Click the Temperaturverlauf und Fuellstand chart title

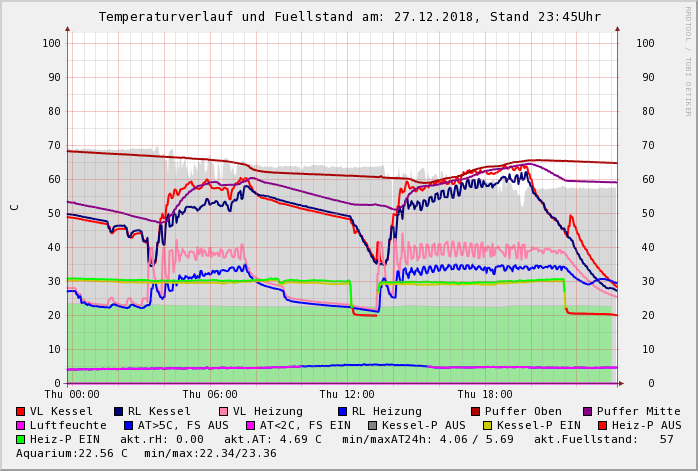tap(349, 17)
